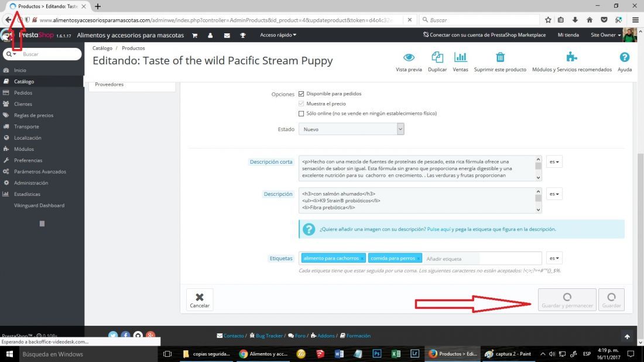
Task: Open the Estado dropdown showing Nuevo
Action: [x=351, y=129]
